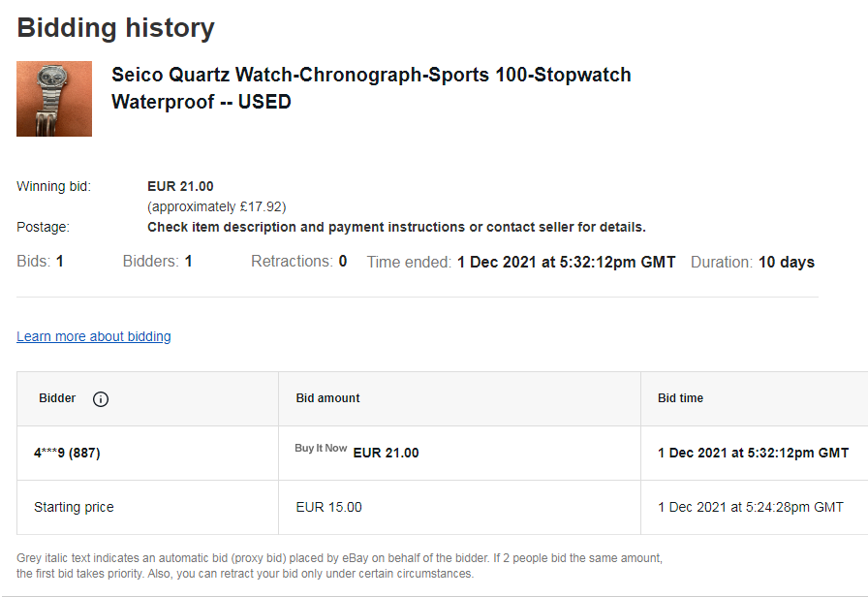Click the 5:24:28pm starting price timestamp

[750, 507]
